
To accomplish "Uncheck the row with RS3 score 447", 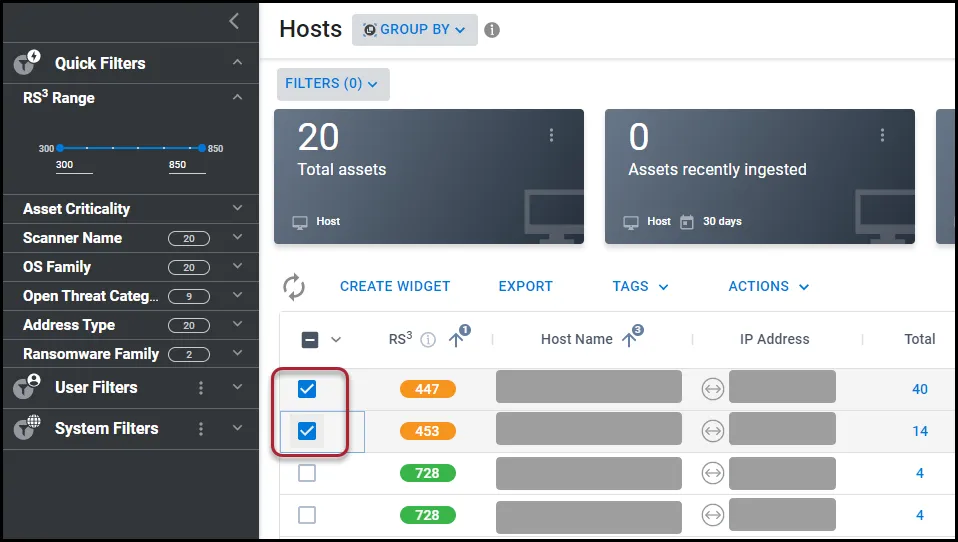I will [x=307, y=389].
